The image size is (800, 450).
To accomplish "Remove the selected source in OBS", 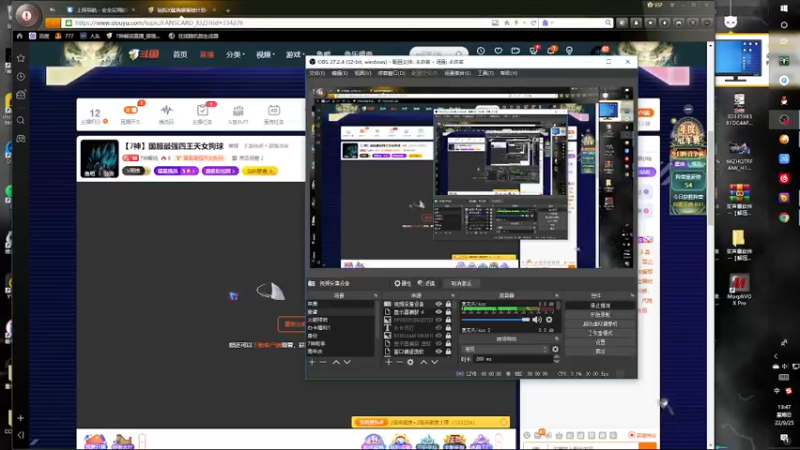I will 399,362.
